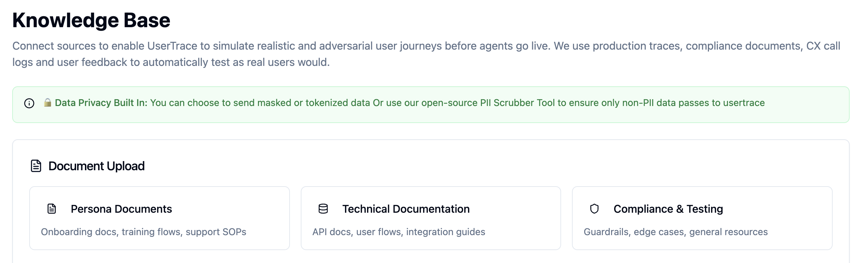Image resolution: width=868 pixels, height=263 pixels.
Task: Select the shield icon on Compliance & Testing card
Action: click(x=594, y=209)
